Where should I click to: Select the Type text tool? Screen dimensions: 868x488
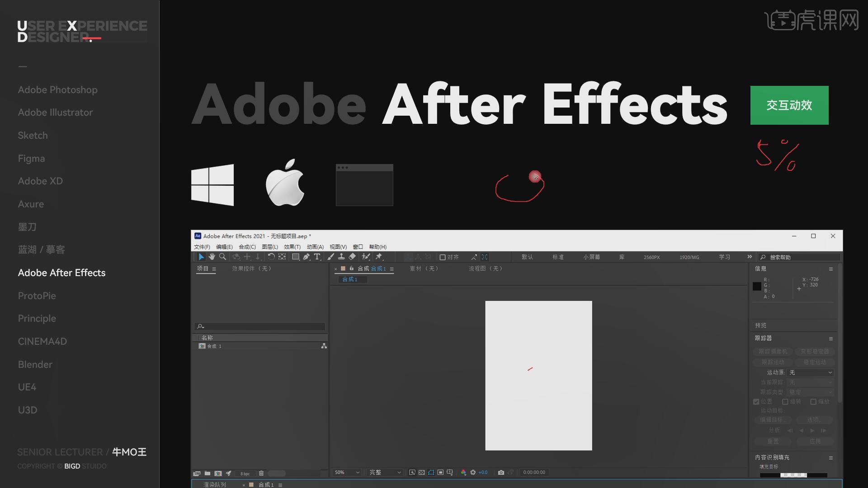(317, 257)
